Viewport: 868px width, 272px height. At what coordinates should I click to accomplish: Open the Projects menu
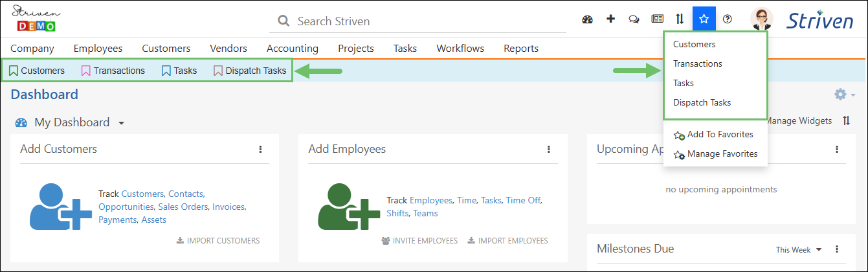click(356, 48)
